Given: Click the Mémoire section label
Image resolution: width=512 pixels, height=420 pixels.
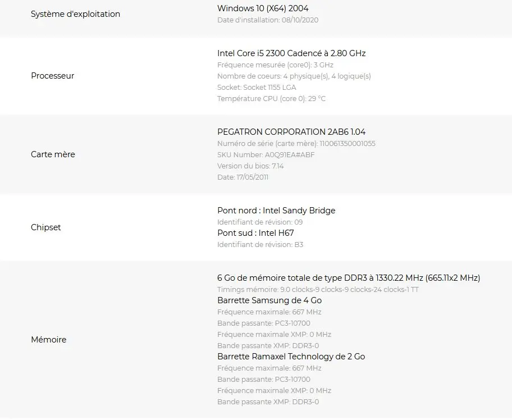Looking at the screenshot, I should click(x=49, y=340).
